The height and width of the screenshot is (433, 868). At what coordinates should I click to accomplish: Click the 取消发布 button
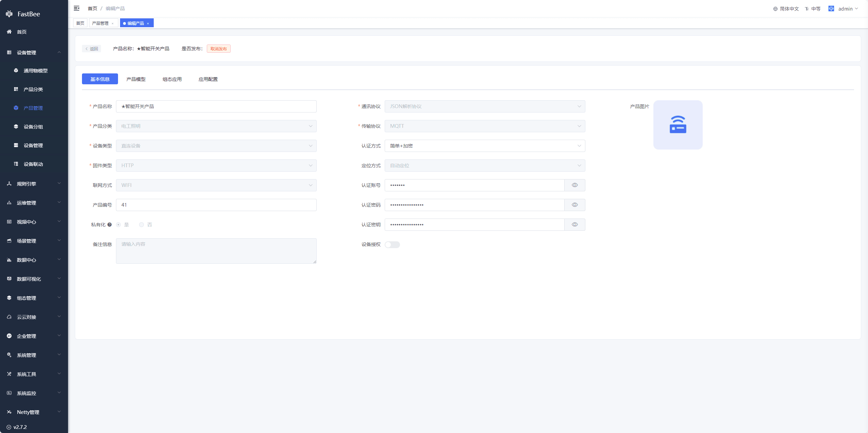[x=219, y=49]
